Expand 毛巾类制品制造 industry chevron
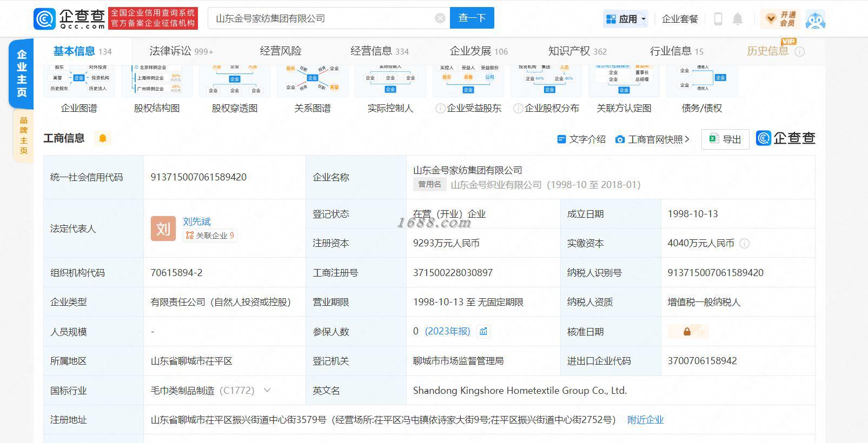The height and width of the screenshot is (443, 868). pos(267,390)
